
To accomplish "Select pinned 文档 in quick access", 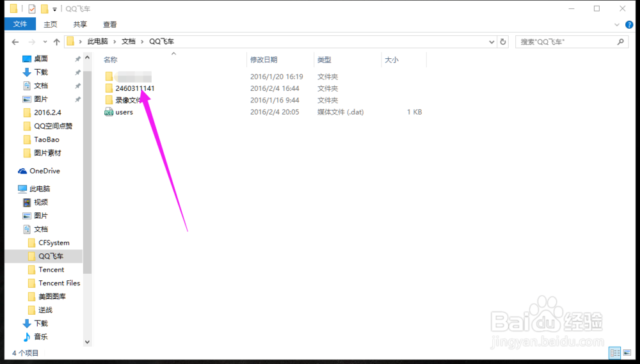I will pyautogui.click(x=41, y=86).
